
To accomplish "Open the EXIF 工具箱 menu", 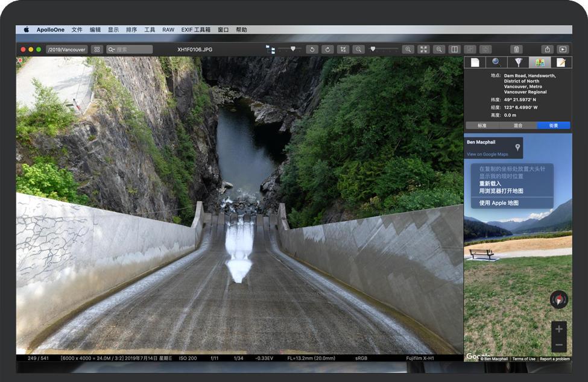I will [195, 30].
